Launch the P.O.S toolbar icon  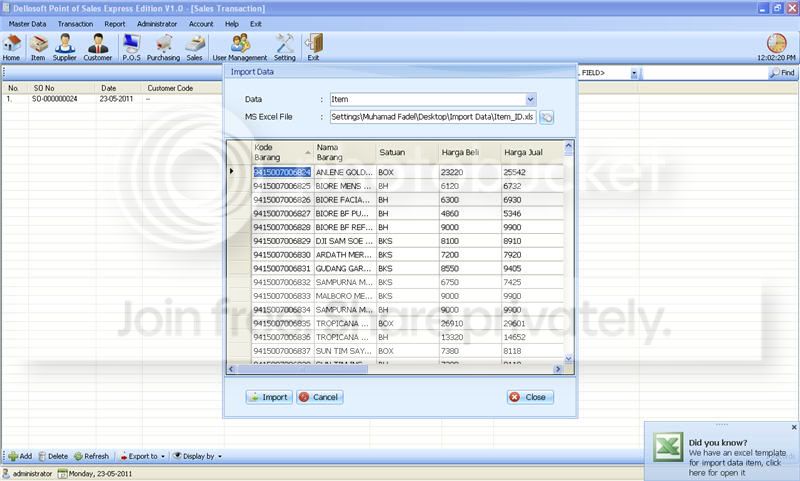coord(131,47)
